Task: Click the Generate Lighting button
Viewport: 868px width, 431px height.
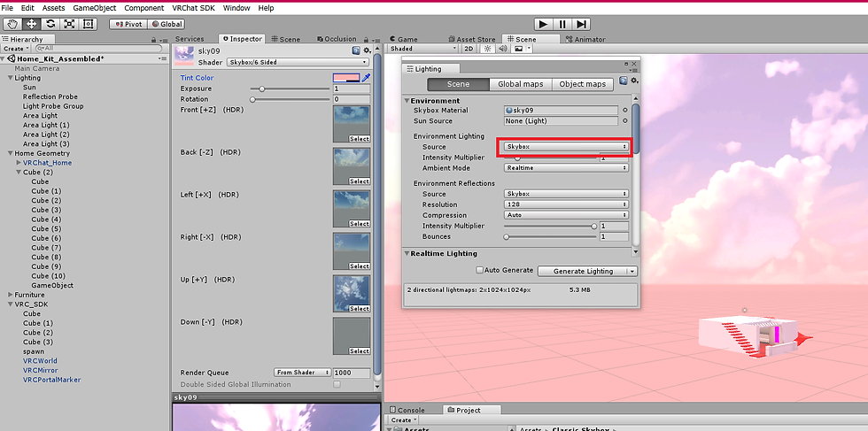Action: (583, 271)
